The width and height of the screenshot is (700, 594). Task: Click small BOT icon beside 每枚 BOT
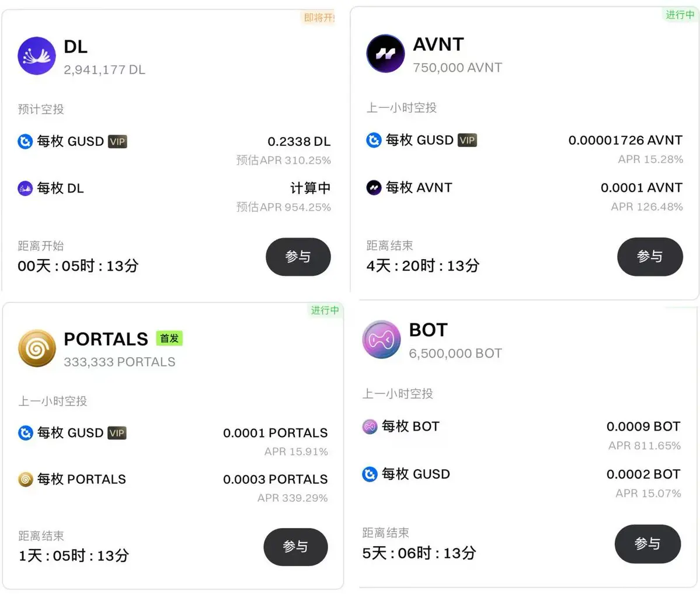tap(370, 427)
